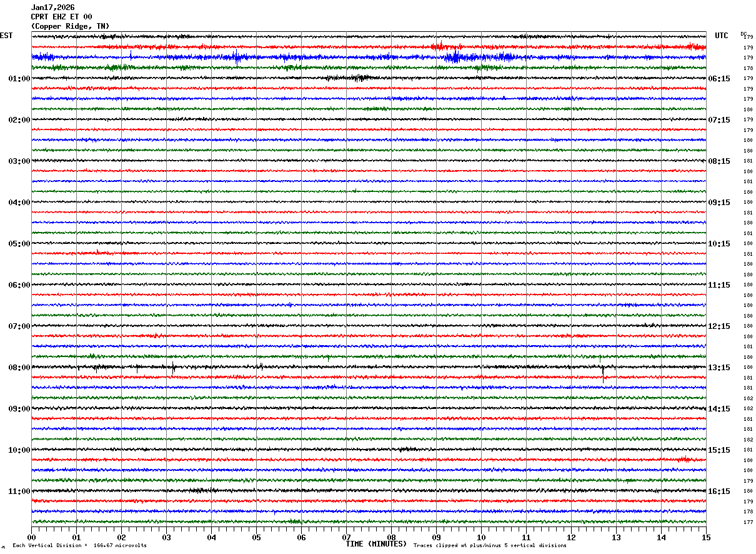Click the Each Vertical Division 166.67 microvolts note
The image size is (756, 554).
[x=79, y=546]
